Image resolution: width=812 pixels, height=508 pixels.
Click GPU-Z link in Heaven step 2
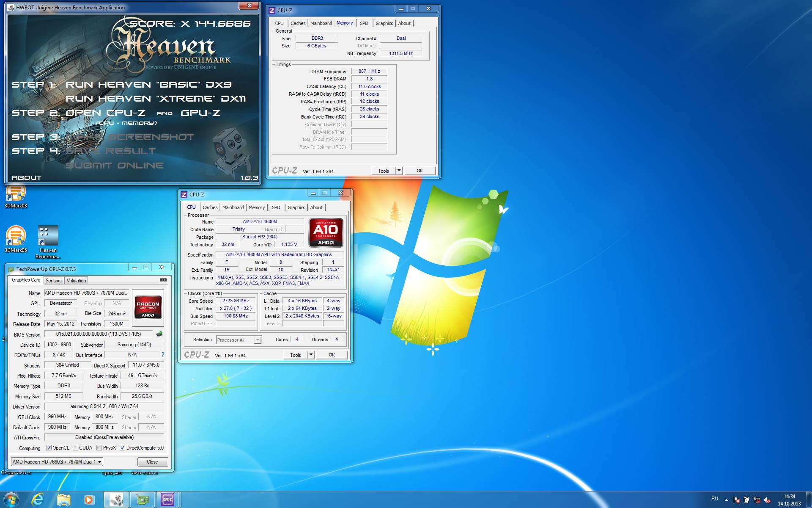[200, 113]
